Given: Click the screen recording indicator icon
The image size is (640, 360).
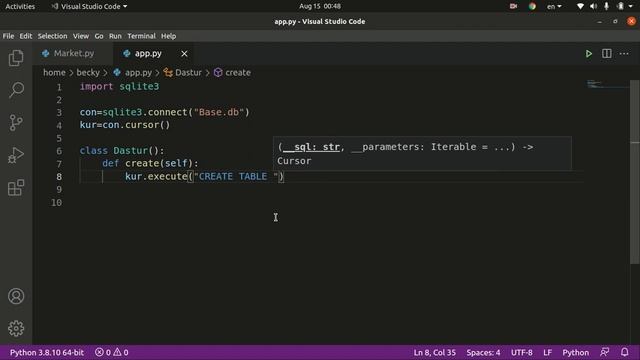Looking at the screenshot, I should click(x=513, y=6).
